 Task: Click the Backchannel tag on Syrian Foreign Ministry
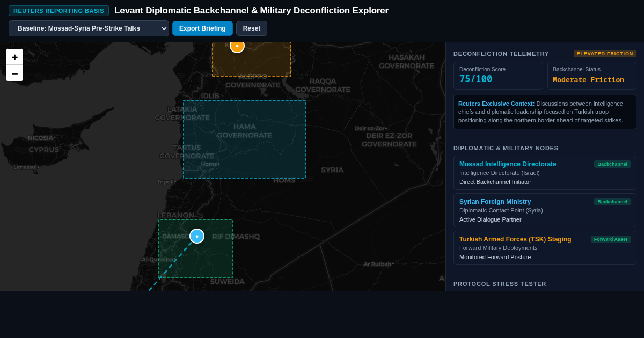[x=612, y=202]
